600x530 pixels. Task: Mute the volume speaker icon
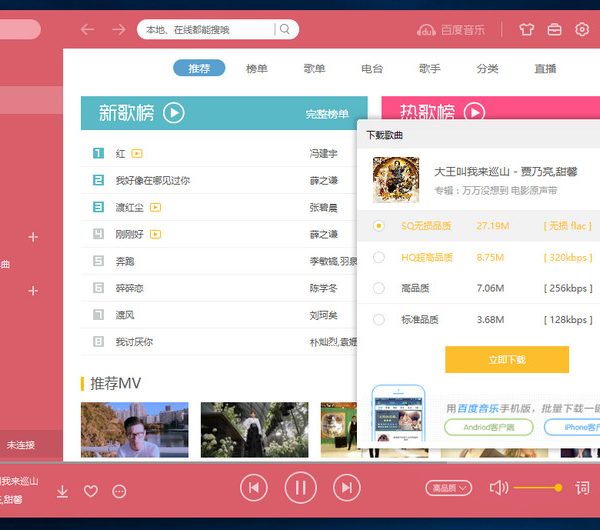(498, 487)
